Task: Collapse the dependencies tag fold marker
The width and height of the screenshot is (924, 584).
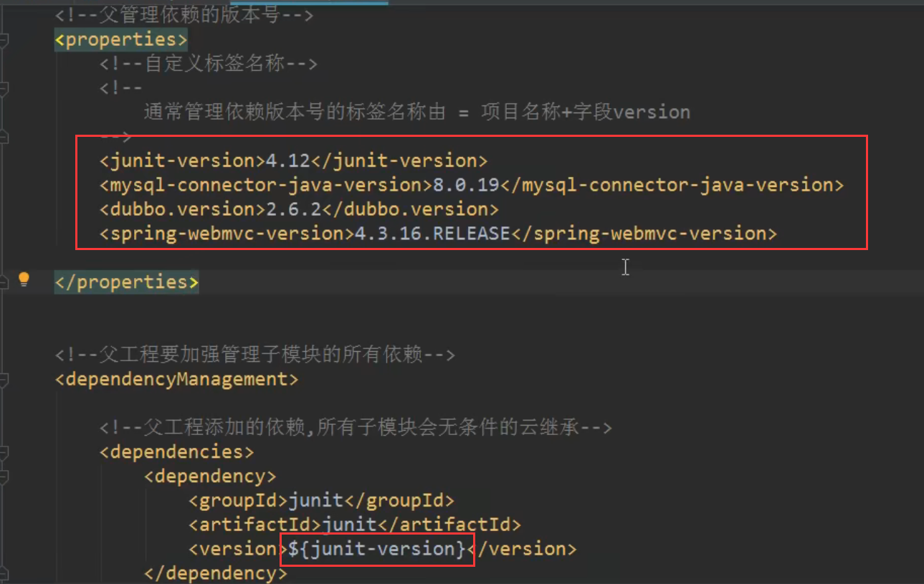Action: (x=4, y=452)
